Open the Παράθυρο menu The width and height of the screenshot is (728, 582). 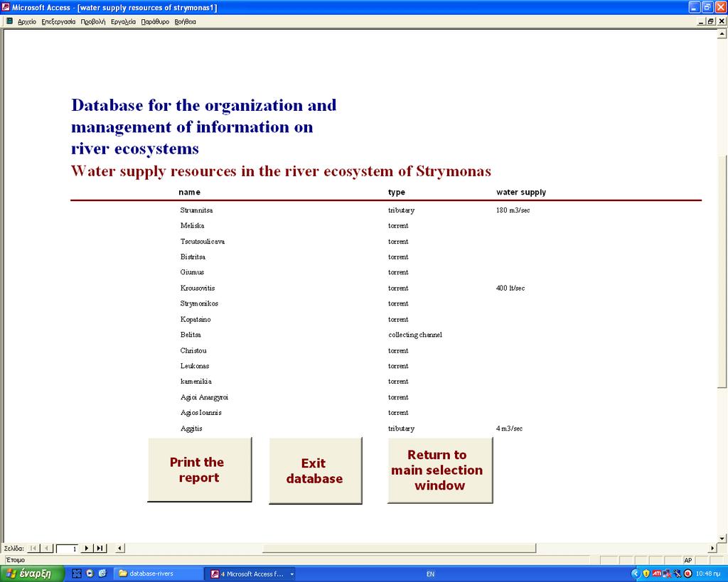click(155, 21)
